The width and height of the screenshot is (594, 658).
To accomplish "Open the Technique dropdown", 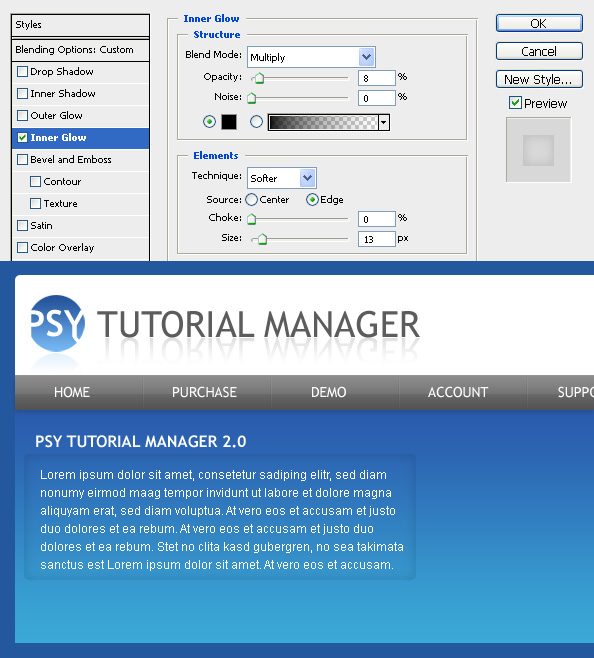I will [282, 178].
